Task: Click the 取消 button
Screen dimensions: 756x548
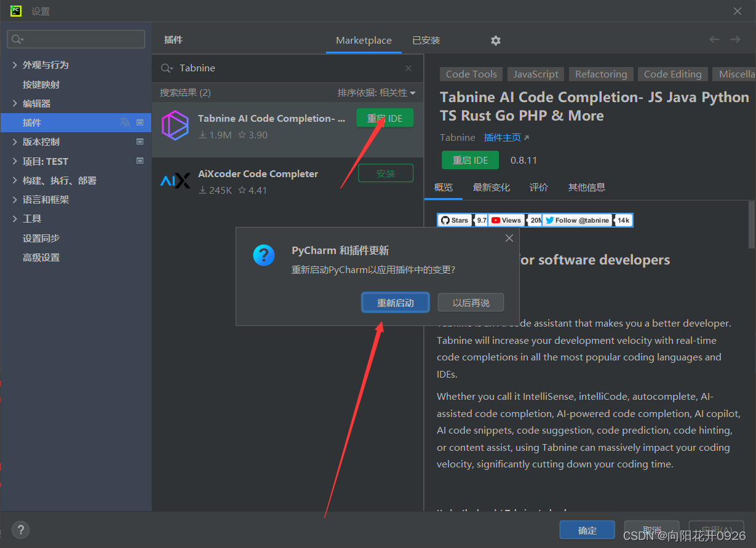Action: pos(652,530)
